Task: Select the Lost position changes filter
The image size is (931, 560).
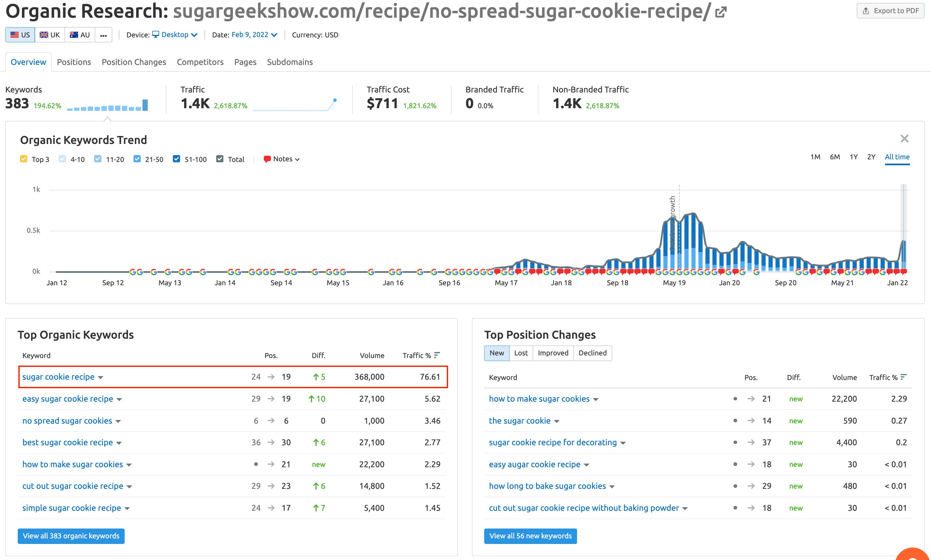Action: click(521, 353)
